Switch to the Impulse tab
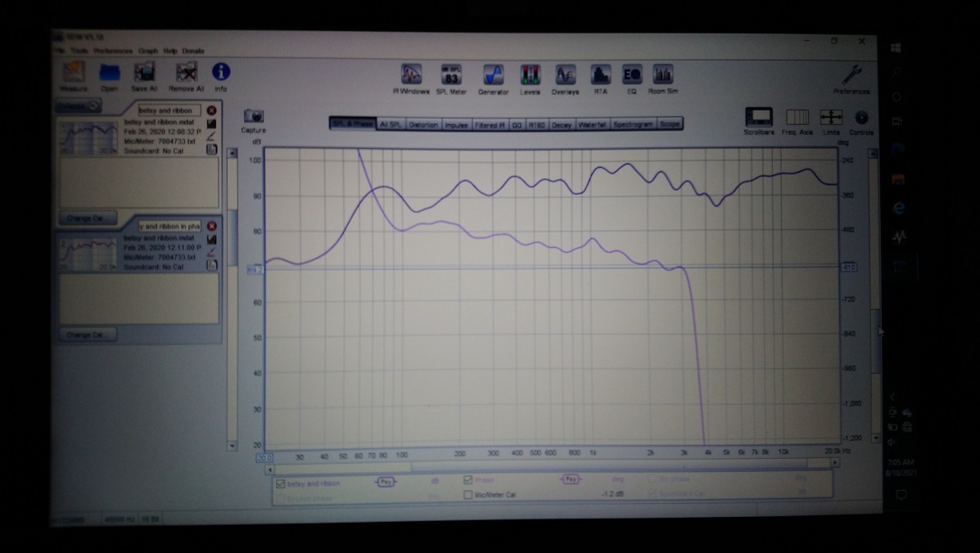The width and height of the screenshot is (980, 553). (456, 125)
